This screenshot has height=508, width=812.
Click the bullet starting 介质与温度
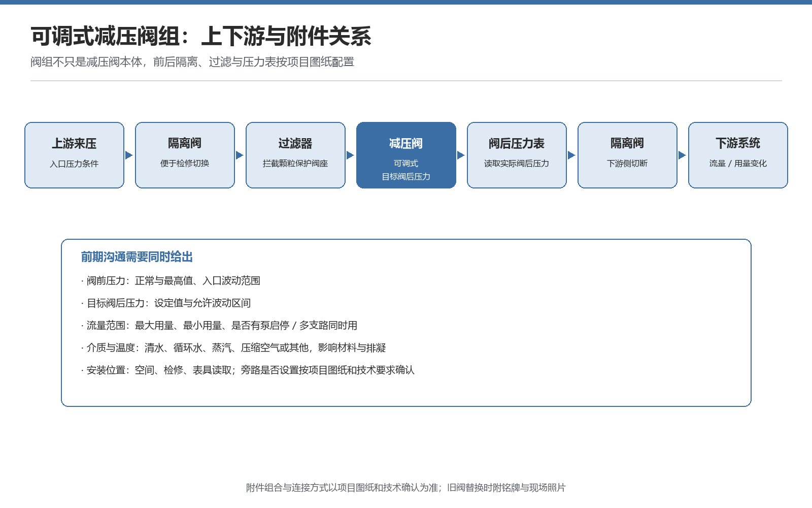pos(233,347)
